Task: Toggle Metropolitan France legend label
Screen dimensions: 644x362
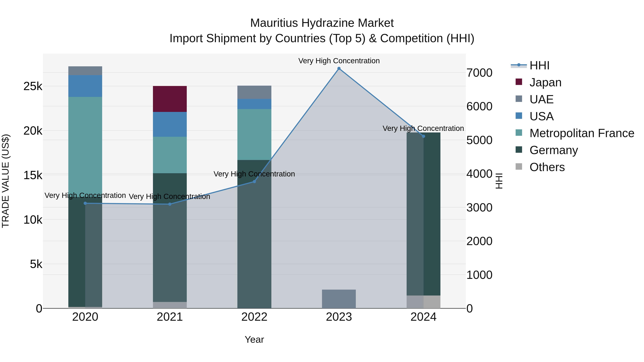Action: tap(582, 133)
